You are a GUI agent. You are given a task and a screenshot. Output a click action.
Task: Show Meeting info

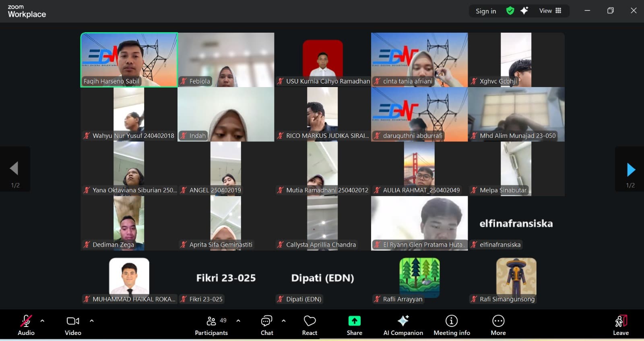tap(452, 325)
